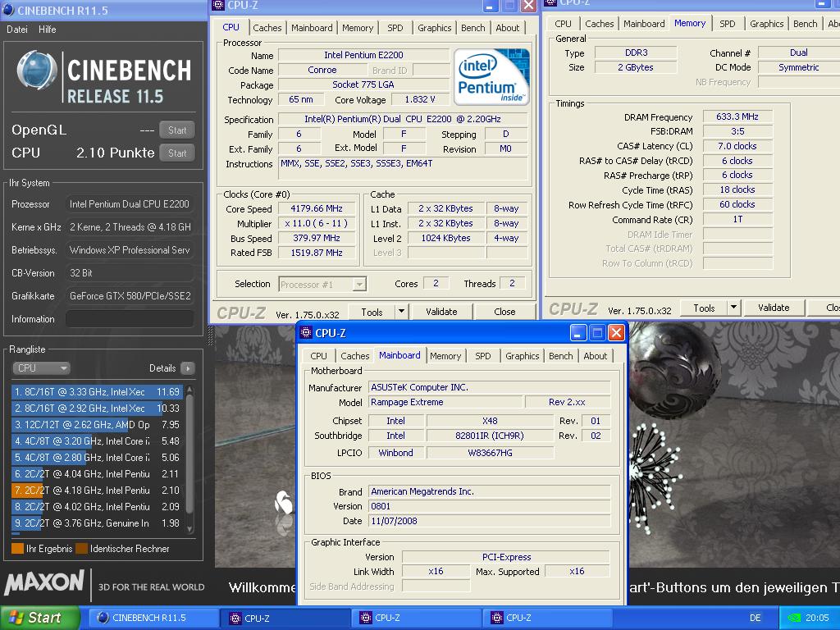Click the MAXON logo
Screen dimensions: 840x630
[44, 583]
